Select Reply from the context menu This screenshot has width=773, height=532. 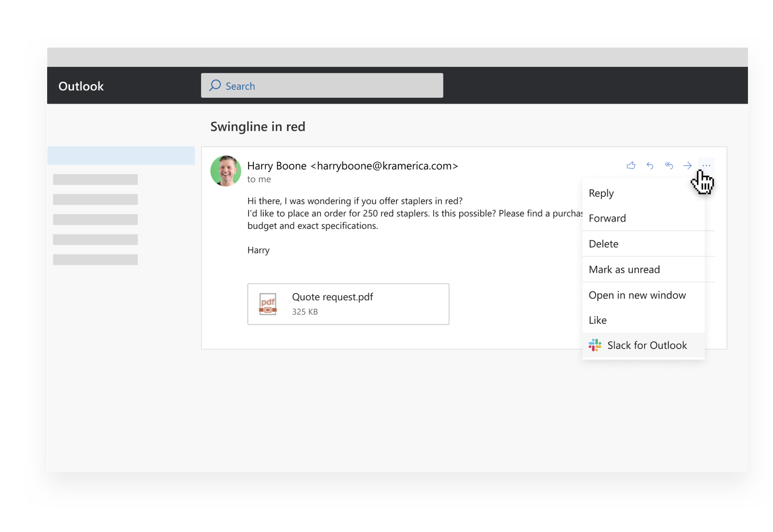(643, 193)
